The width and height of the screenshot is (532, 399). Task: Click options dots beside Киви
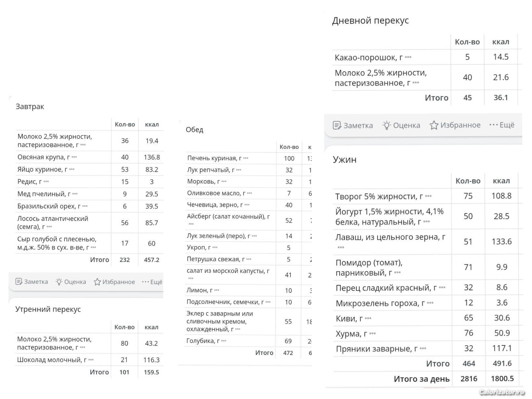pos(368,318)
